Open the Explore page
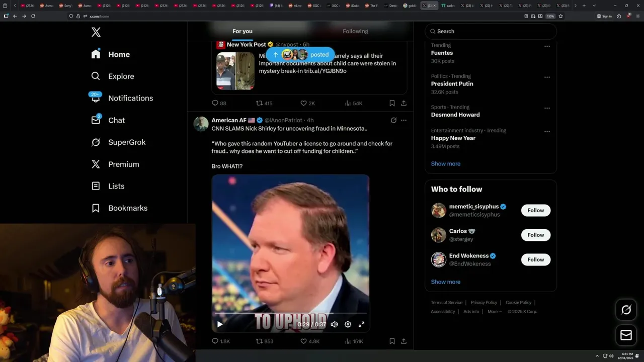The width and height of the screenshot is (644, 362). tap(113, 76)
